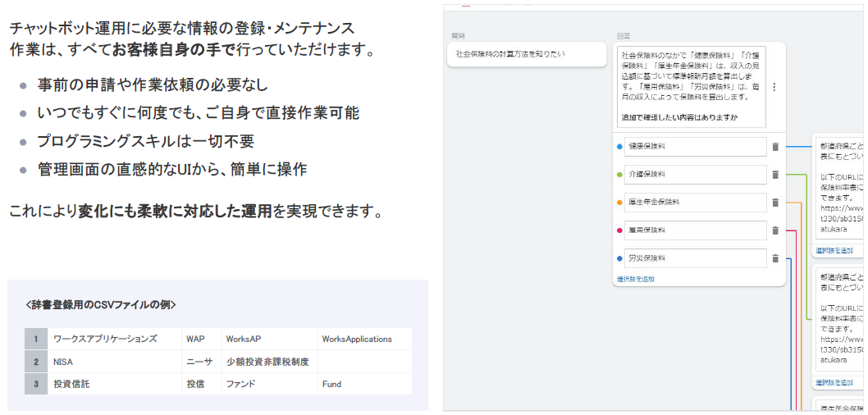Image resolution: width=868 pixels, height=415 pixels.
Task: Click the bullet 事前の申請や作業依頼の必要なし
Action: (153, 84)
